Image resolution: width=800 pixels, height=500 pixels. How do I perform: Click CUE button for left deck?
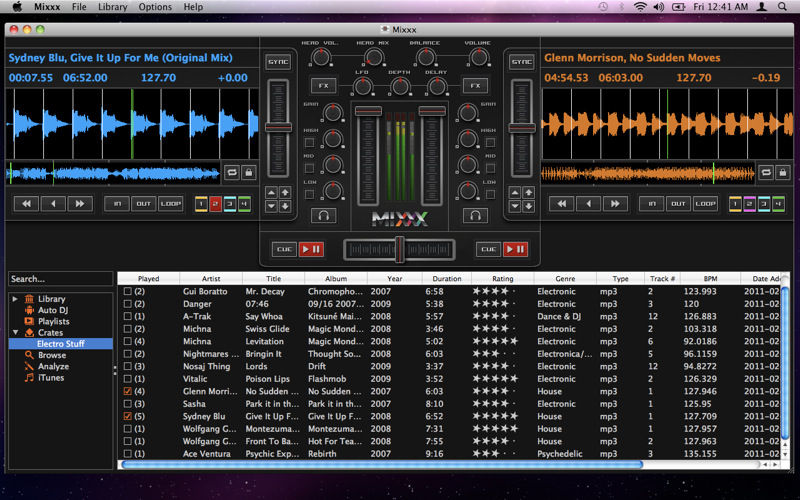284,249
